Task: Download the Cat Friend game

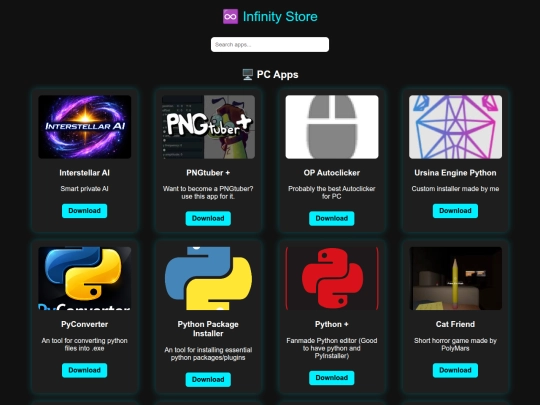Action: [455, 370]
